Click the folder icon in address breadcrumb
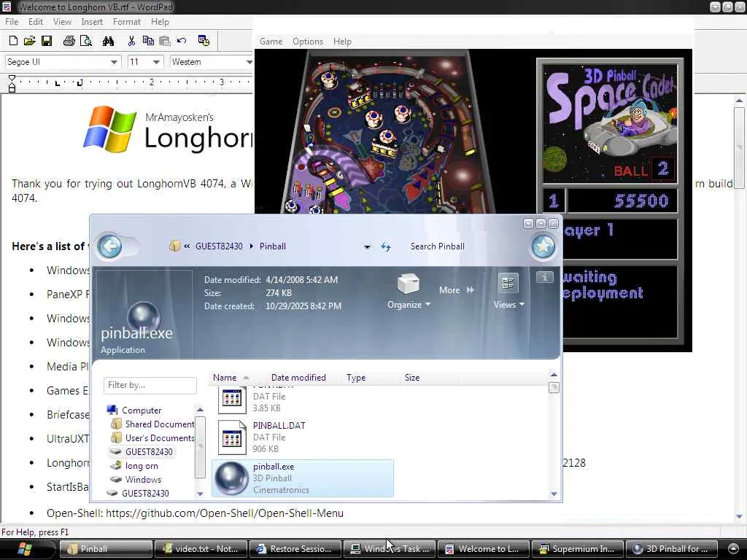 [x=175, y=246]
